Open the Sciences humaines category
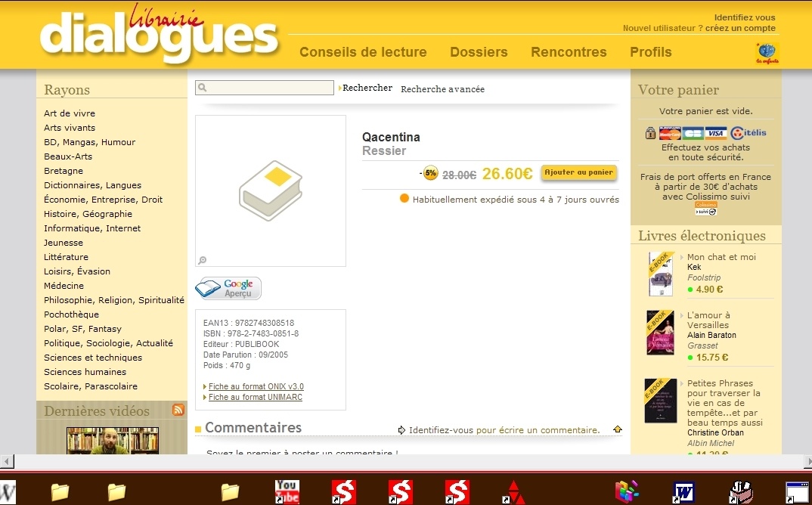This screenshot has height=505, width=812. (85, 372)
